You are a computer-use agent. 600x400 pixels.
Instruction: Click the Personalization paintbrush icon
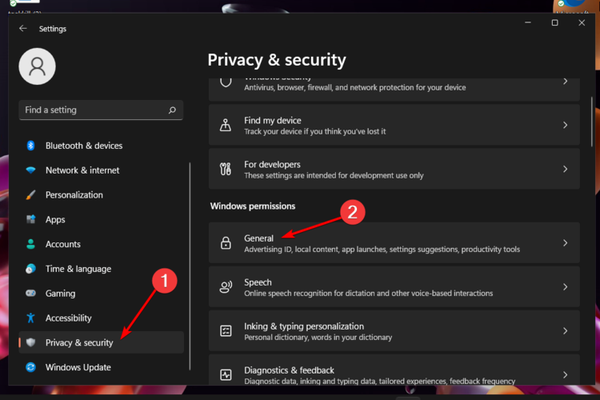pos(31,195)
